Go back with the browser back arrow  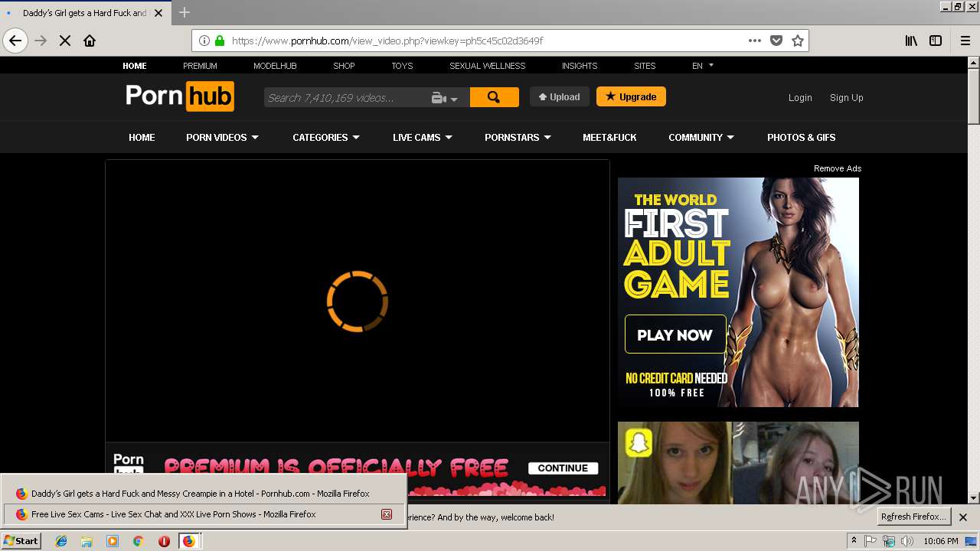15,41
